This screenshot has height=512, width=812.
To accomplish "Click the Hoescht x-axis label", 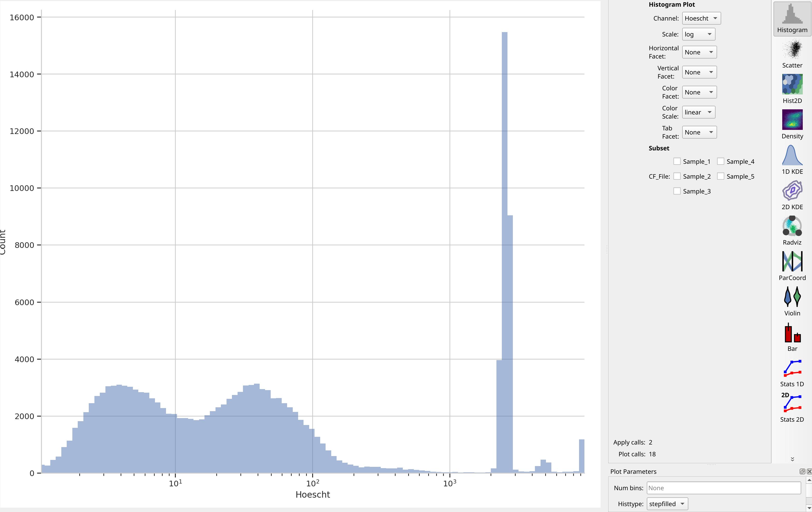I will [312, 495].
